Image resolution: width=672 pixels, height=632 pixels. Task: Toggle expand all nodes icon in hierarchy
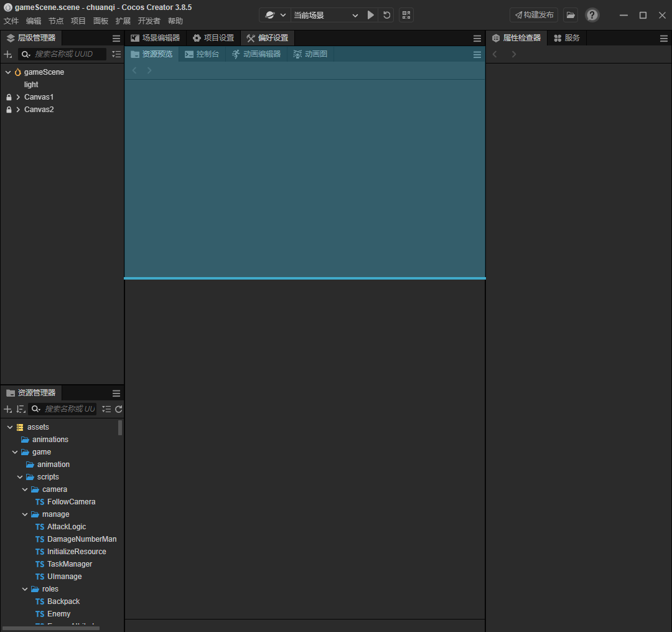116,54
